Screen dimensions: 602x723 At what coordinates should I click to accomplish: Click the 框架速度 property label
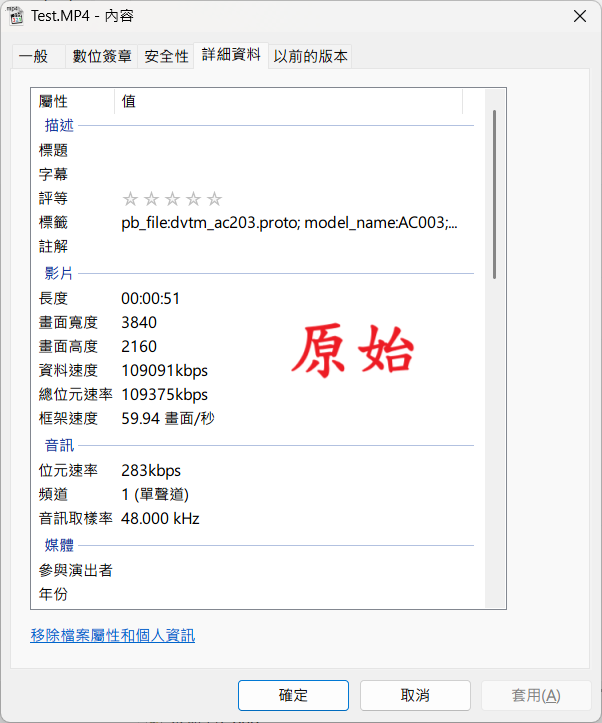68,419
